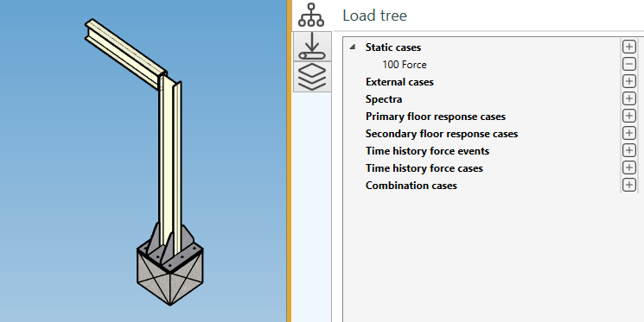Viewport: 644px width, 322px height.
Task: Add a new static case with plus icon
Action: pyautogui.click(x=628, y=47)
